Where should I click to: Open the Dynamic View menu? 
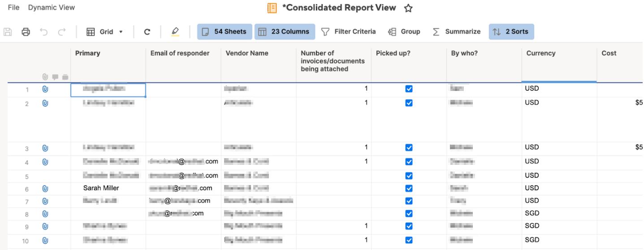52,8
